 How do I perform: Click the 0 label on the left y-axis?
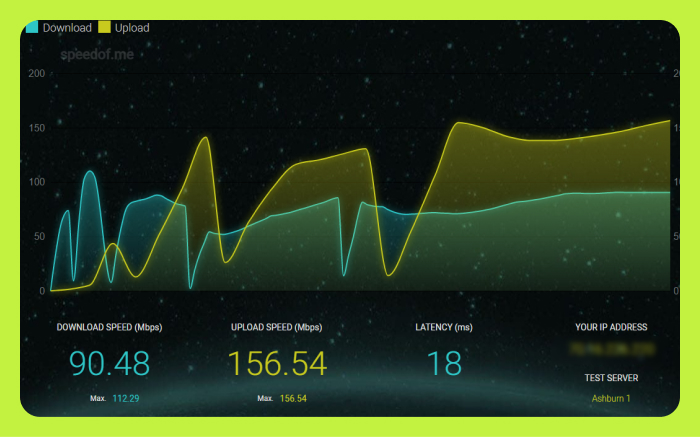pyautogui.click(x=41, y=291)
